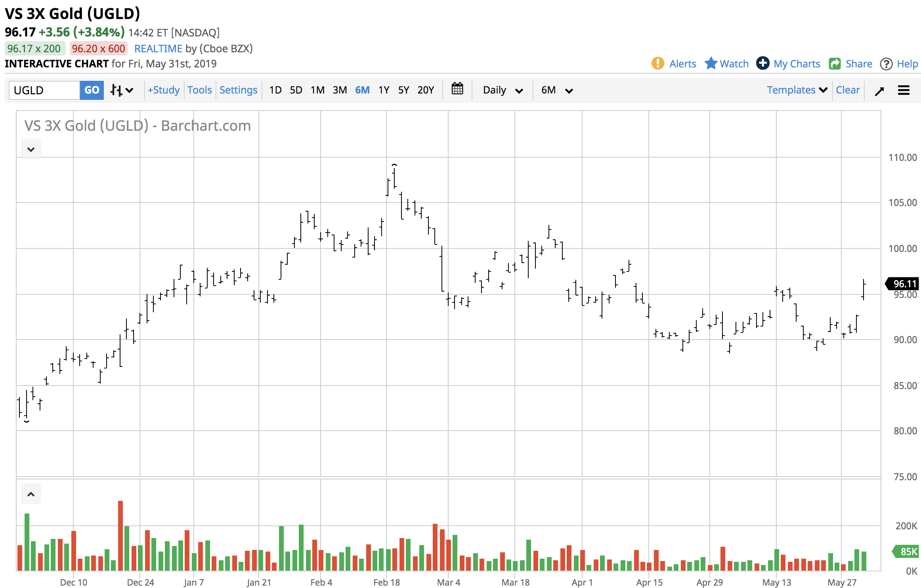Screen dimensions: 921x588
Task: Open the chart hamburger menu
Action: coord(904,90)
